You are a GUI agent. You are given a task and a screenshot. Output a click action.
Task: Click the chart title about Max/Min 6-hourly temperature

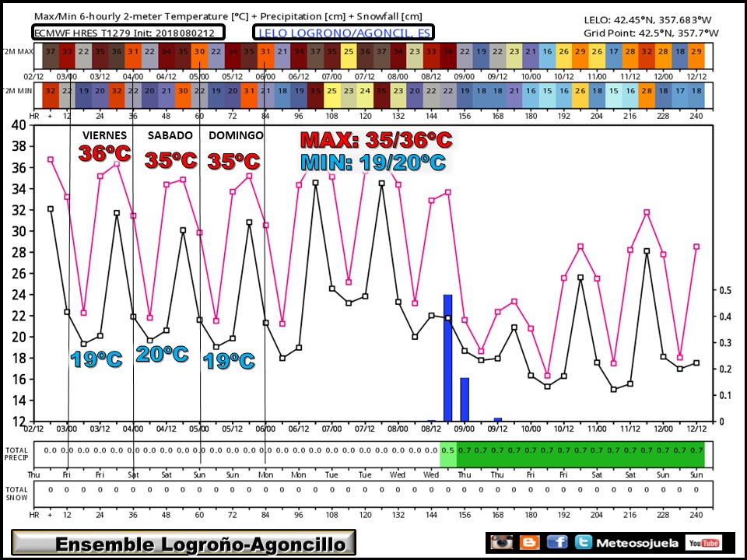[x=228, y=16]
